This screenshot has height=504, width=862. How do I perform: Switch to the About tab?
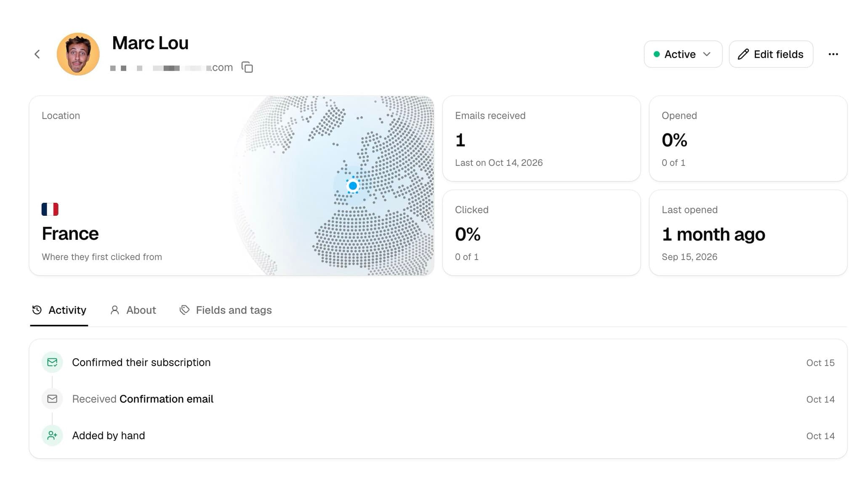(133, 310)
